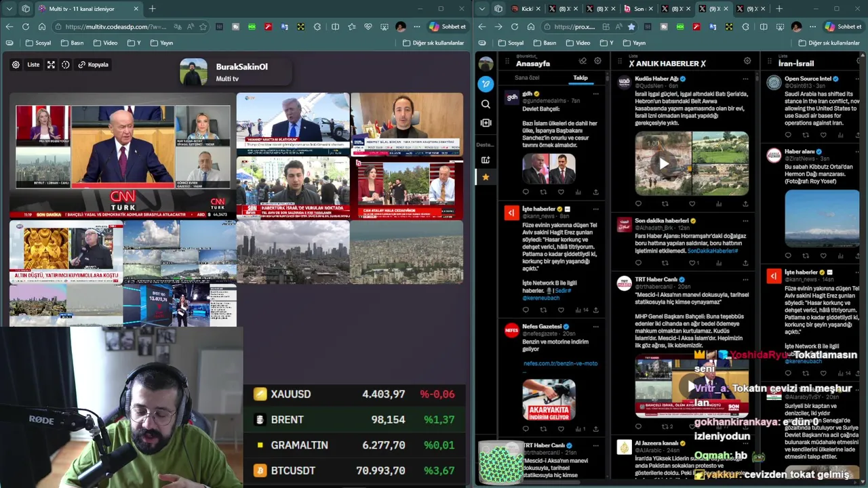Open Multi tv settings gear
The height and width of the screenshot is (488, 868).
16,64
